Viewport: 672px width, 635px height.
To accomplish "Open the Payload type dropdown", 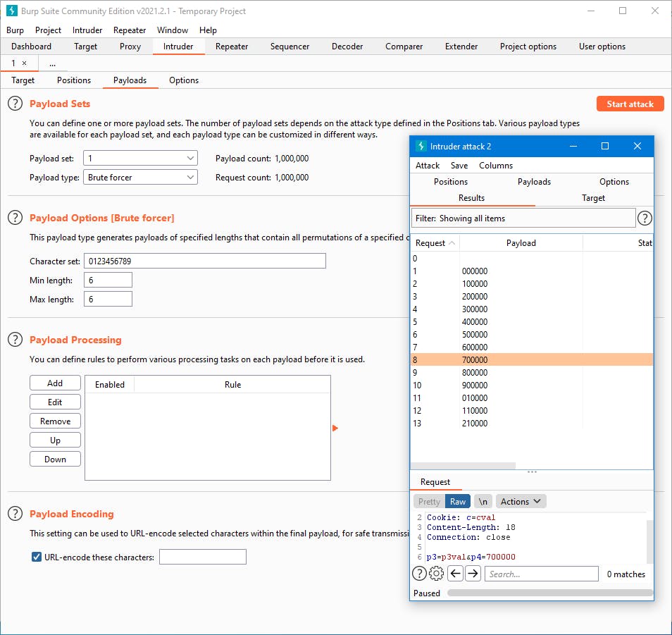I will [x=140, y=178].
